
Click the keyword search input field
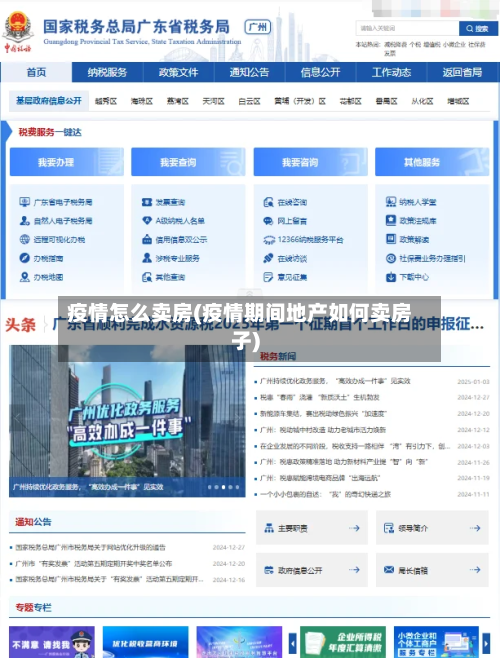pos(407,28)
